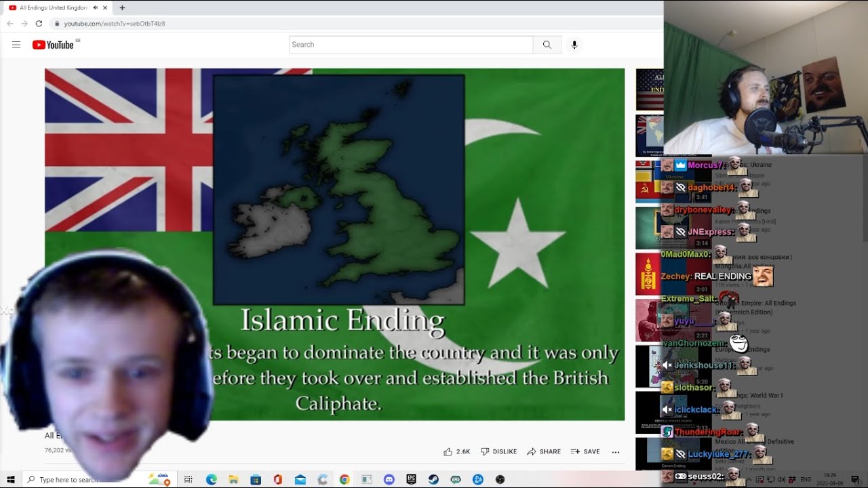
Task: Reload the page with refresh icon
Action: (39, 24)
